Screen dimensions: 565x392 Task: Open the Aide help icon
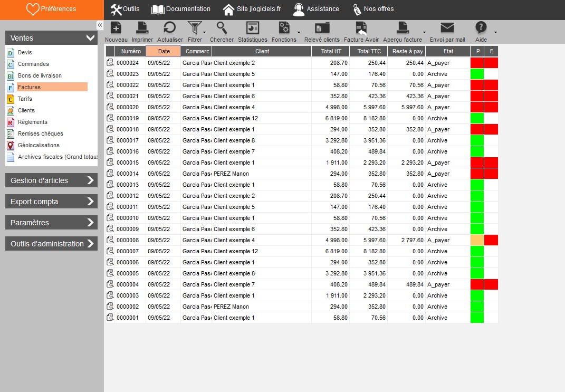pos(481,28)
